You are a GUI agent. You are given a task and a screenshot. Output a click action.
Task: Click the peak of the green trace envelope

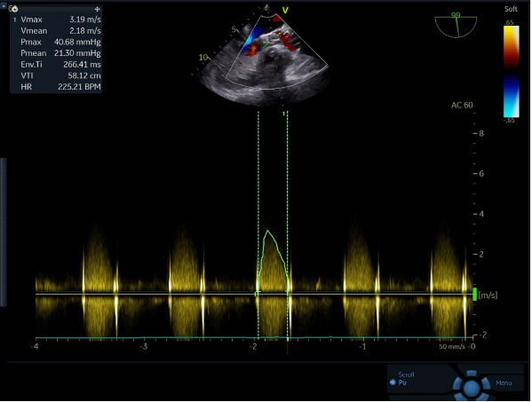tap(268, 231)
